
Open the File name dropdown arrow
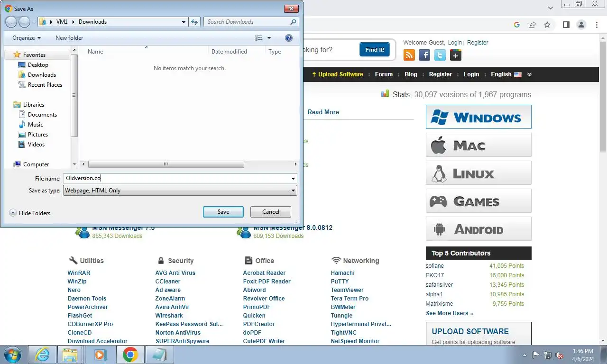[x=294, y=179]
